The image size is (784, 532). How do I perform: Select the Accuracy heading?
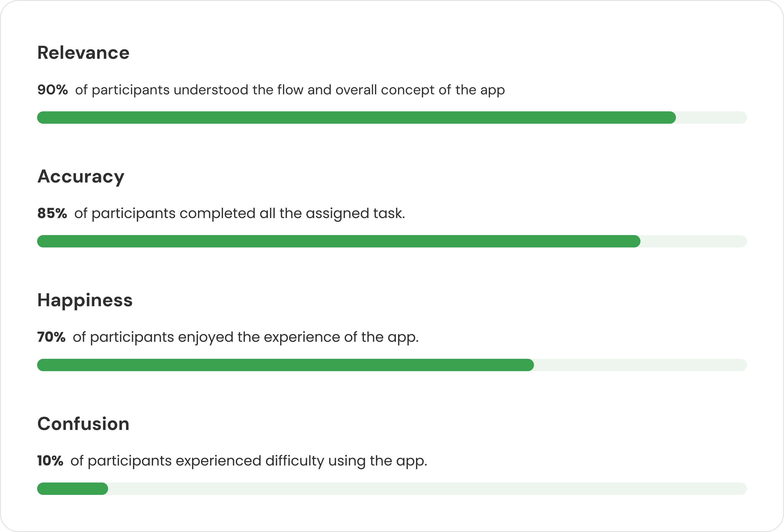click(x=81, y=177)
